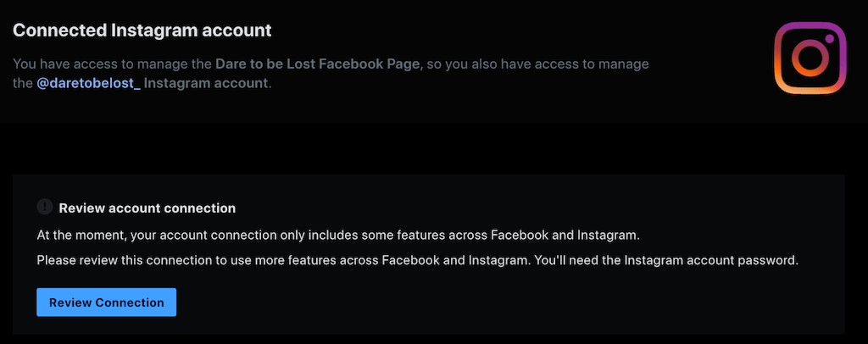
Task: Click the word 'the' before the @daretobelost_ handle
Action: (23, 84)
